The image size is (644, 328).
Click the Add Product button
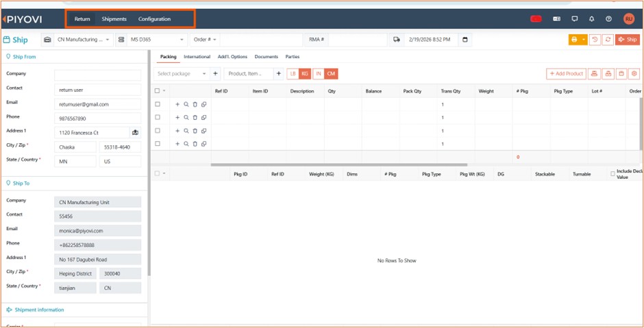click(x=566, y=73)
